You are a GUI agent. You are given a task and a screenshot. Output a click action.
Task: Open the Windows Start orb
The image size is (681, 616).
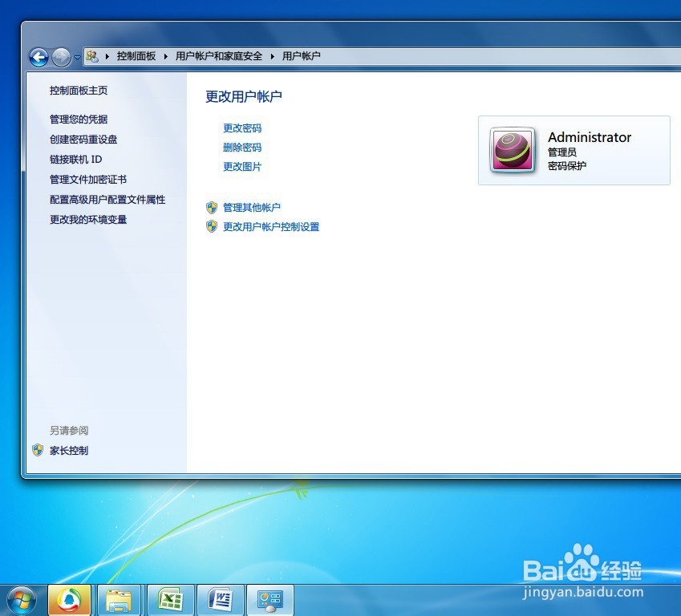22,601
